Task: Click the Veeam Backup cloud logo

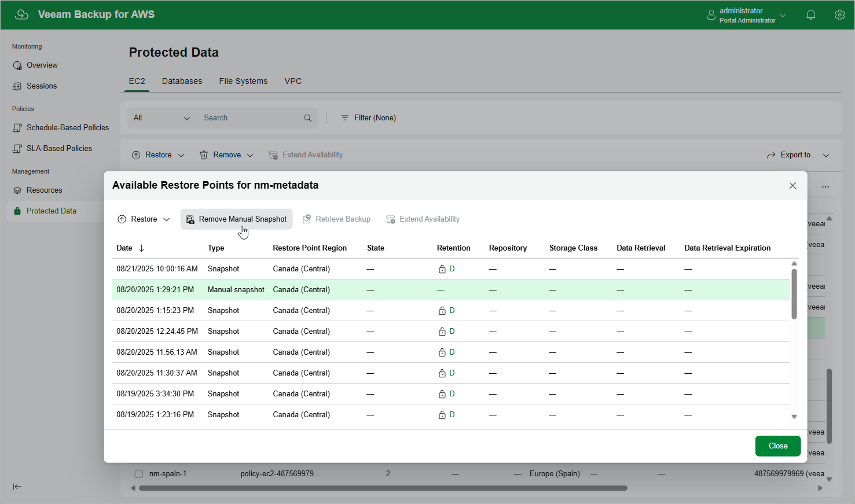Action: pos(21,14)
